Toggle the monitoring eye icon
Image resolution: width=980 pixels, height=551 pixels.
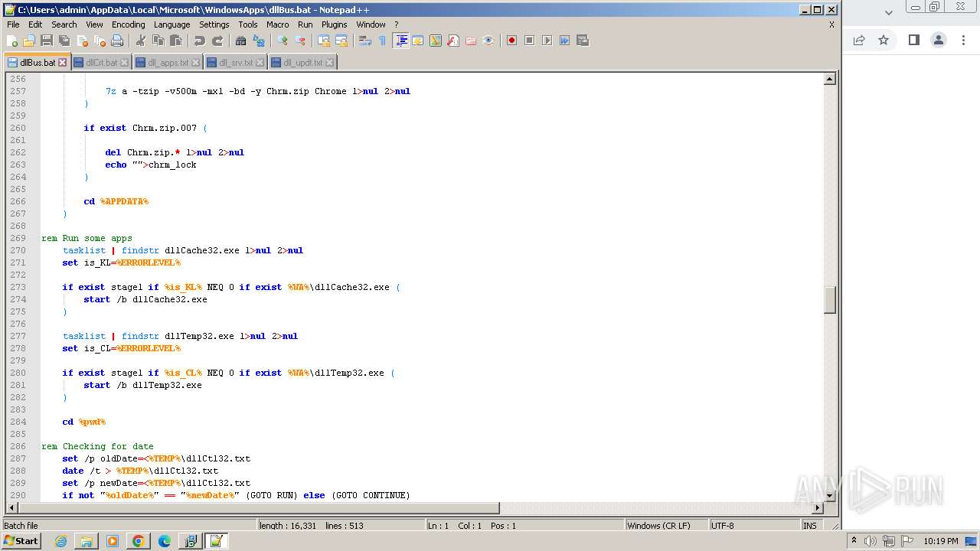point(488,41)
